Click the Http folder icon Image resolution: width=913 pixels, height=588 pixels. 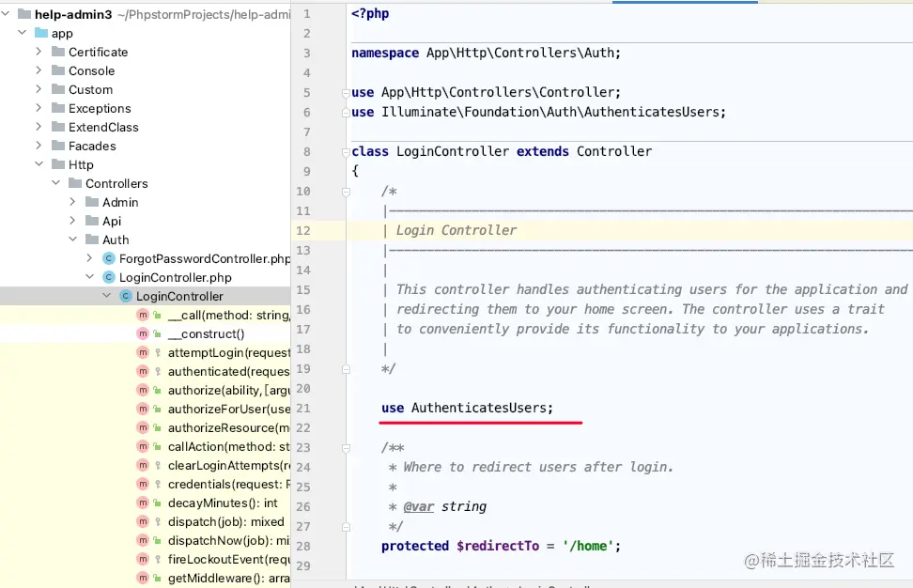click(x=57, y=164)
